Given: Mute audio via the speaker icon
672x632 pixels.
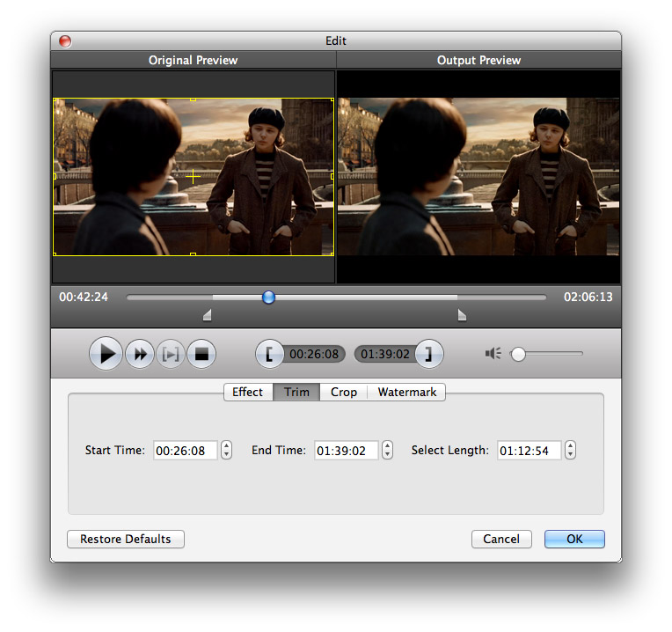Looking at the screenshot, I should (x=493, y=354).
